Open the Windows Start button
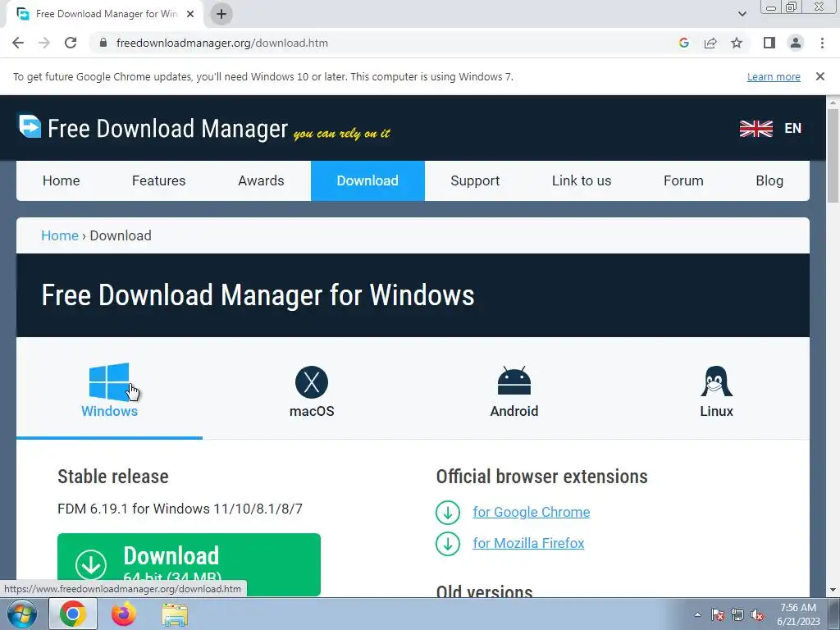840x630 pixels. [21, 614]
